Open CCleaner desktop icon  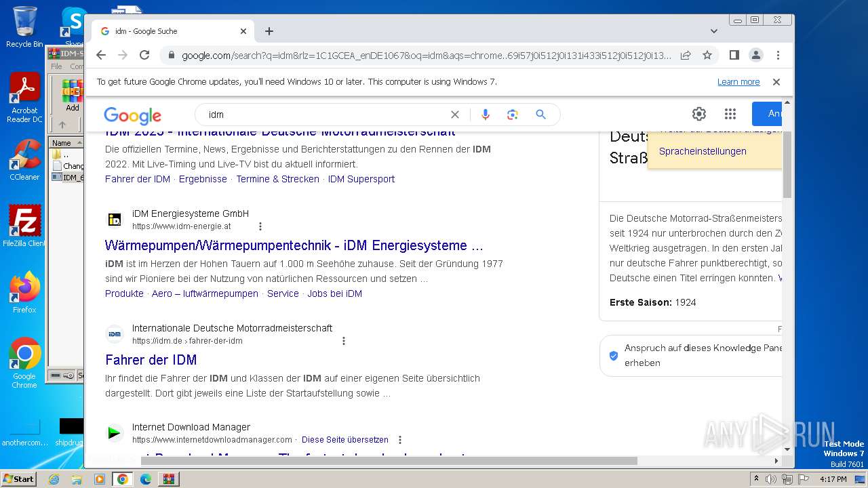click(24, 160)
